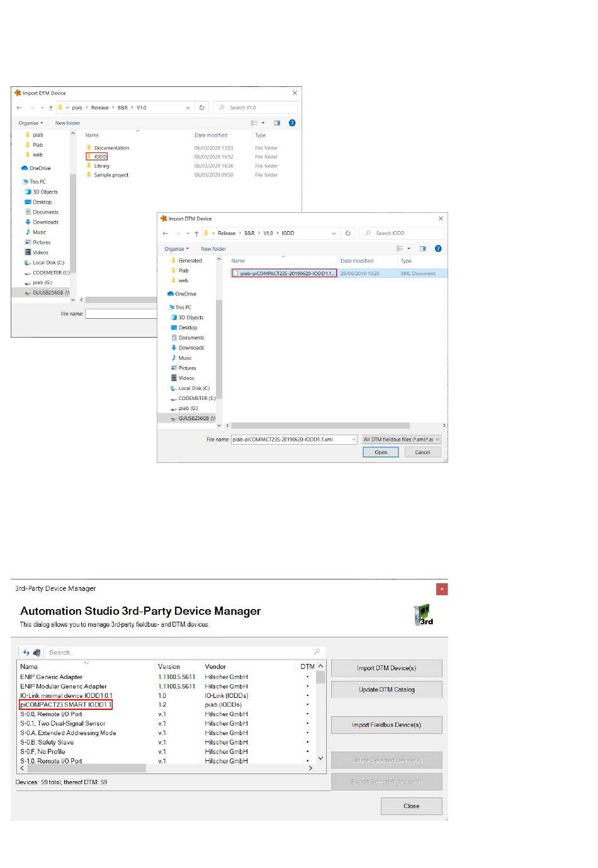The width and height of the screenshot is (598, 868).
Task: Click Import Fieldbus Device(s) button
Action: click(386, 724)
